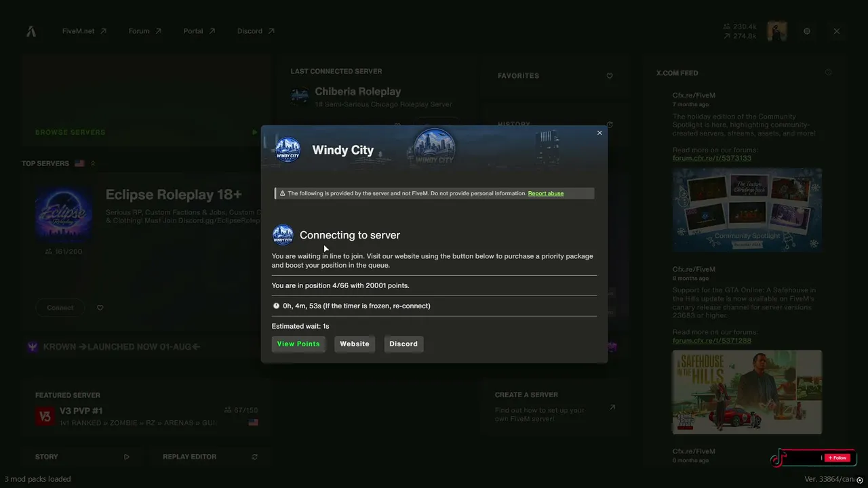Viewport: 868px width, 488px height.
Task: Open the user profile avatar
Action: tap(777, 31)
